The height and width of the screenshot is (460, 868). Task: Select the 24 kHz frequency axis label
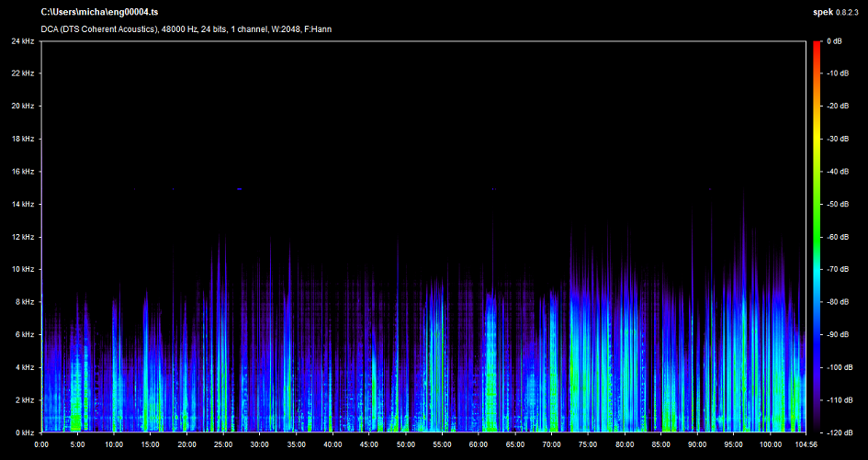coord(22,41)
